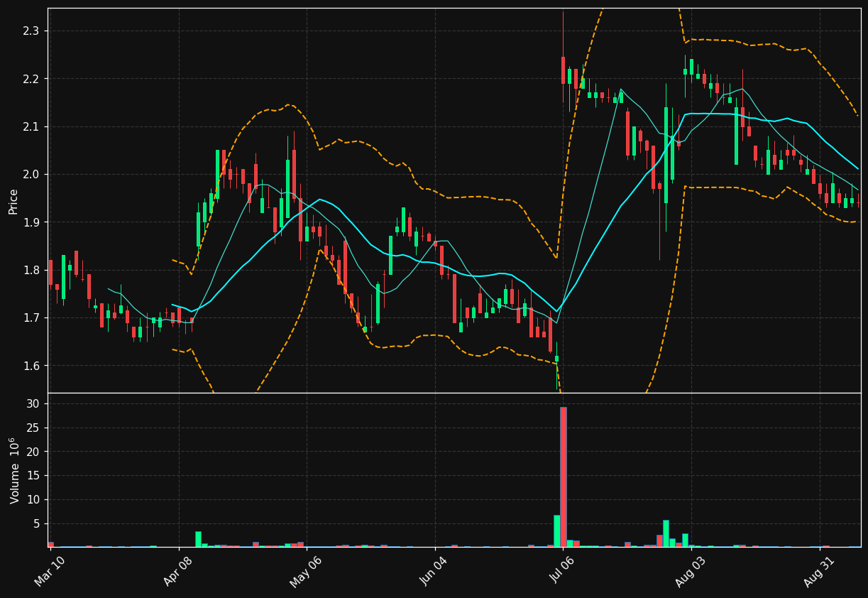868x598 pixels.
Task: Click the Jun 04 date label
Action: pos(434,570)
